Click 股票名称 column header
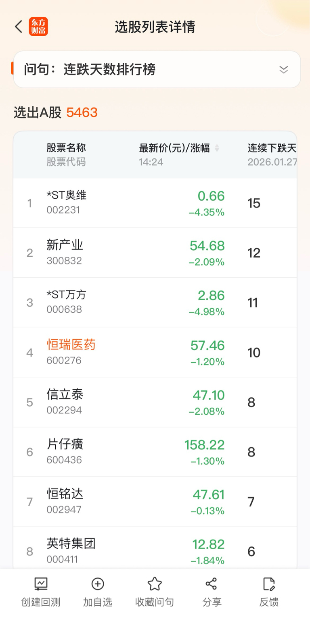310x644 pixels. point(66,148)
